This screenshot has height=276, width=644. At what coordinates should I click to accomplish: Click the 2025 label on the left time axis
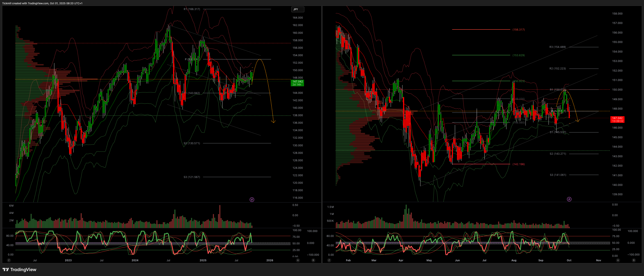[203, 260]
